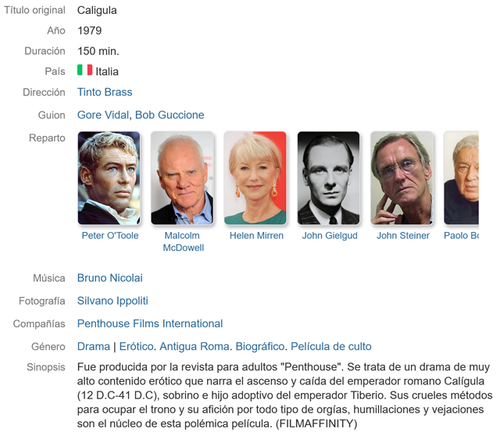Click the Italy flag icon

85,70
